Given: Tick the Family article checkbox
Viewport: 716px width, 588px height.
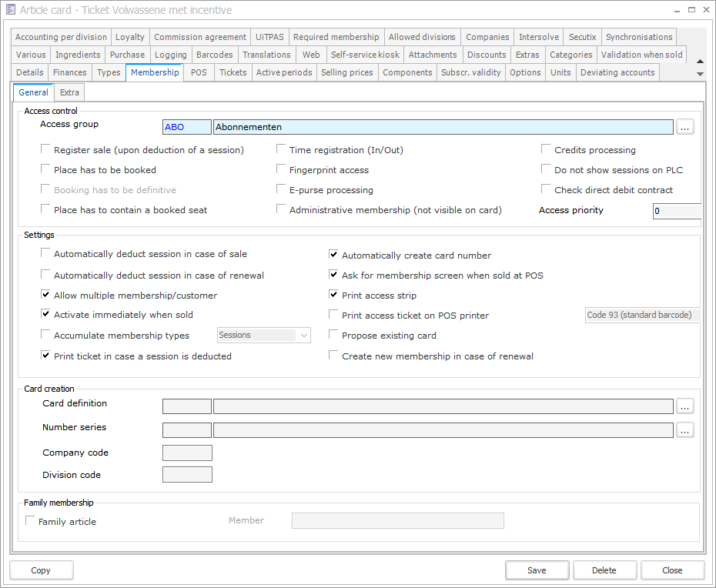Looking at the screenshot, I should click(31, 521).
